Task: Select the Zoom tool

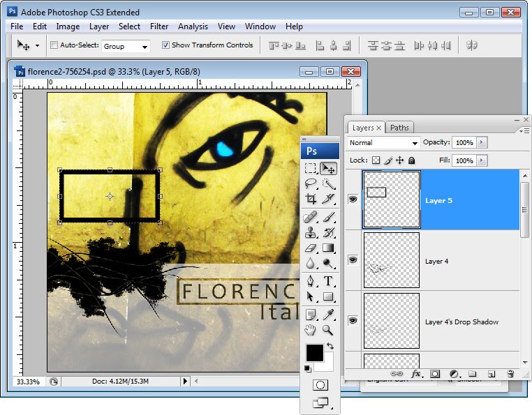Action: pos(328,330)
